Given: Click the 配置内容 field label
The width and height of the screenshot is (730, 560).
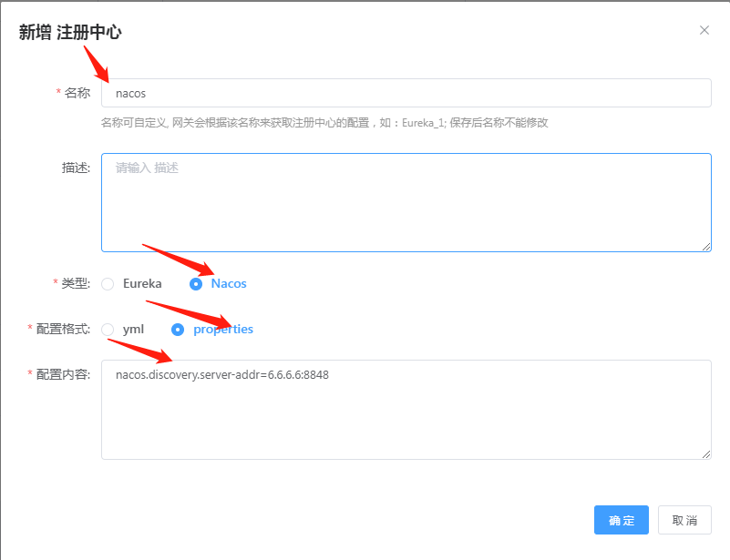Looking at the screenshot, I should [63, 374].
